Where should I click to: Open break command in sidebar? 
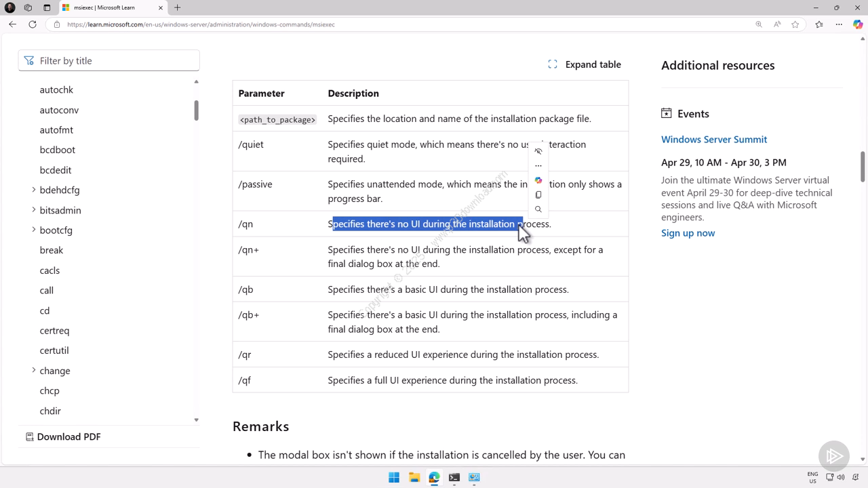pos(52,250)
